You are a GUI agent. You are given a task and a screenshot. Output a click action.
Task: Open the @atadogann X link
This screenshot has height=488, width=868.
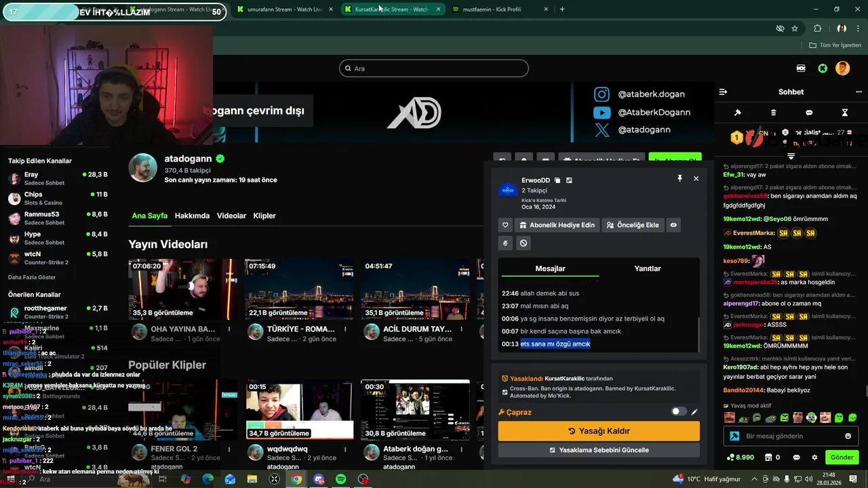pos(632,130)
